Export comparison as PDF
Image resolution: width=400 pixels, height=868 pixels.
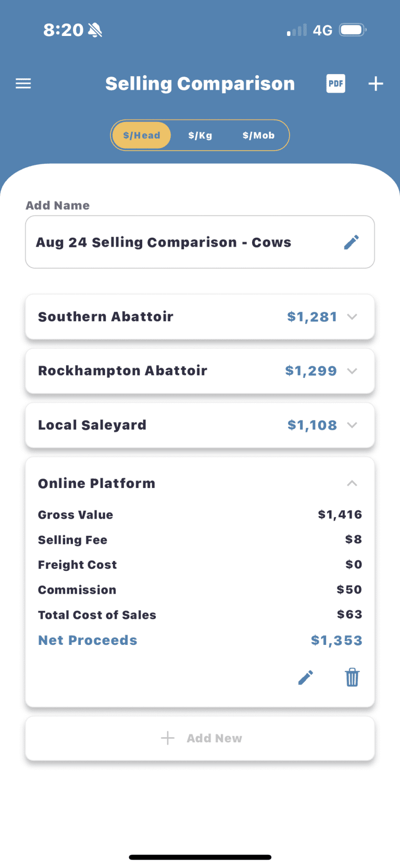click(336, 83)
